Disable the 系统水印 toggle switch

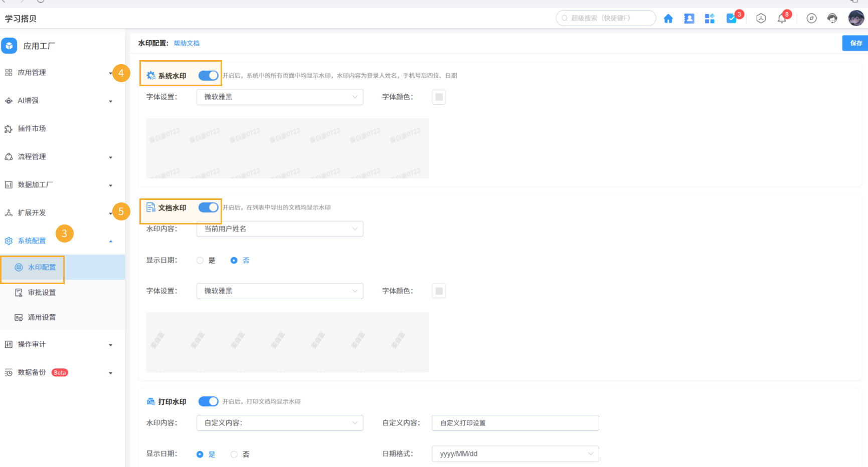[208, 76]
